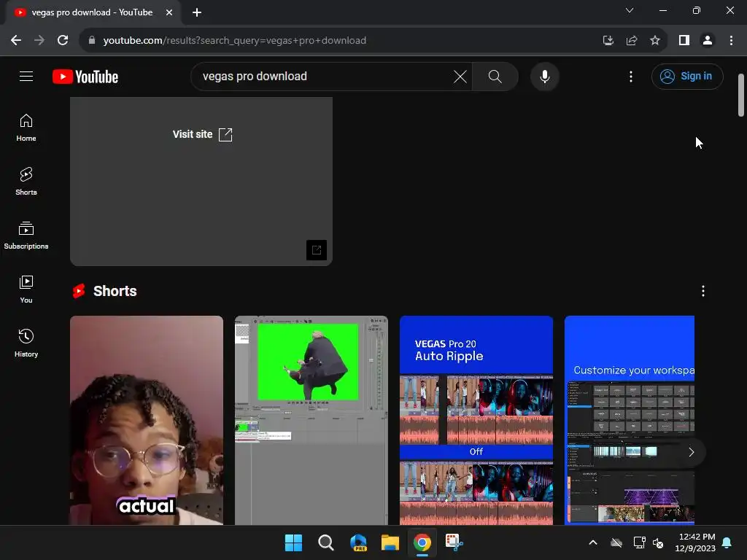Share this page from address bar

631,41
